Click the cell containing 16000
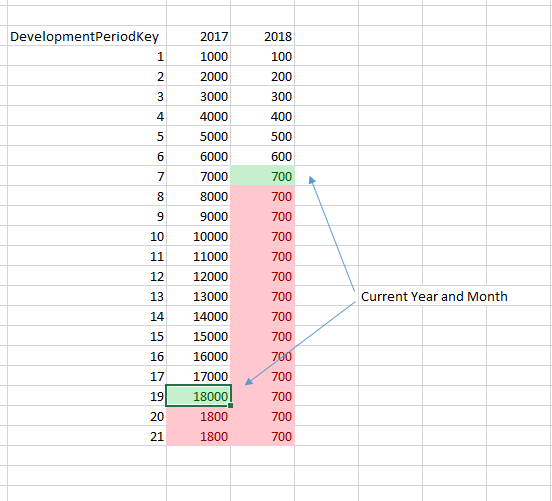Screen dimensions: 552x501 pyautogui.click(x=199, y=356)
